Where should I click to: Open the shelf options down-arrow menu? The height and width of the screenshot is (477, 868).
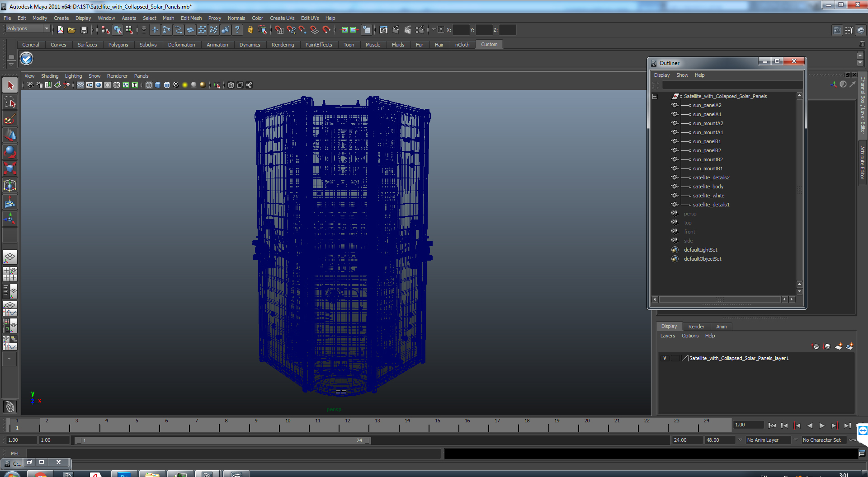pos(11,65)
